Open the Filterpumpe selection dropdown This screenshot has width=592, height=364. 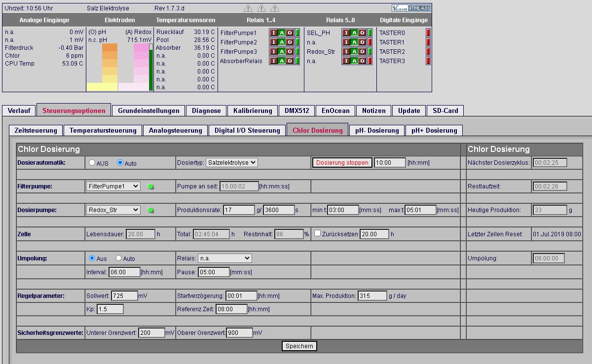pos(113,186)
